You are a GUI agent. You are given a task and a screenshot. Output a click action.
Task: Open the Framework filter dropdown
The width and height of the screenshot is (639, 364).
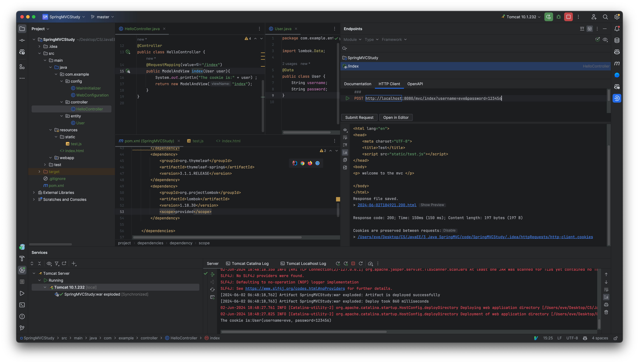394,40
